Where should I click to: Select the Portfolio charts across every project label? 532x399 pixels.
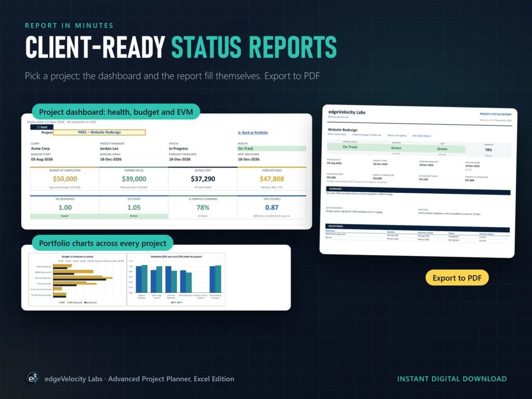tap(102, 243)
